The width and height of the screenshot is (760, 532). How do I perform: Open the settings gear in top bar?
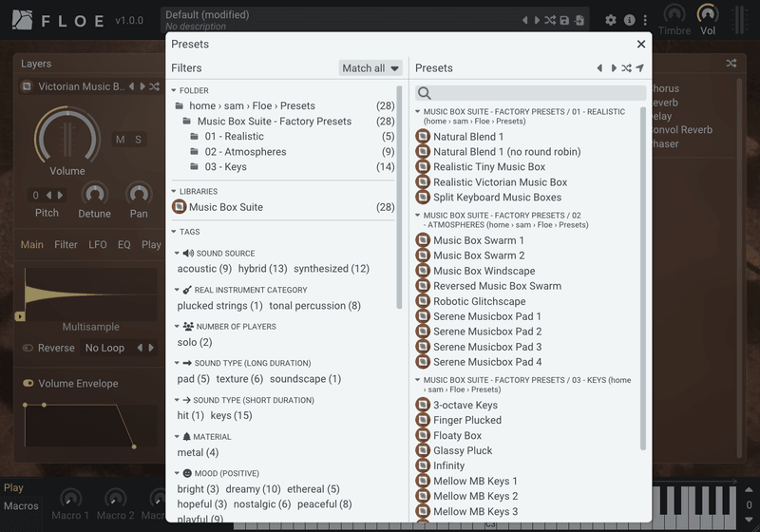pos(611,20)
